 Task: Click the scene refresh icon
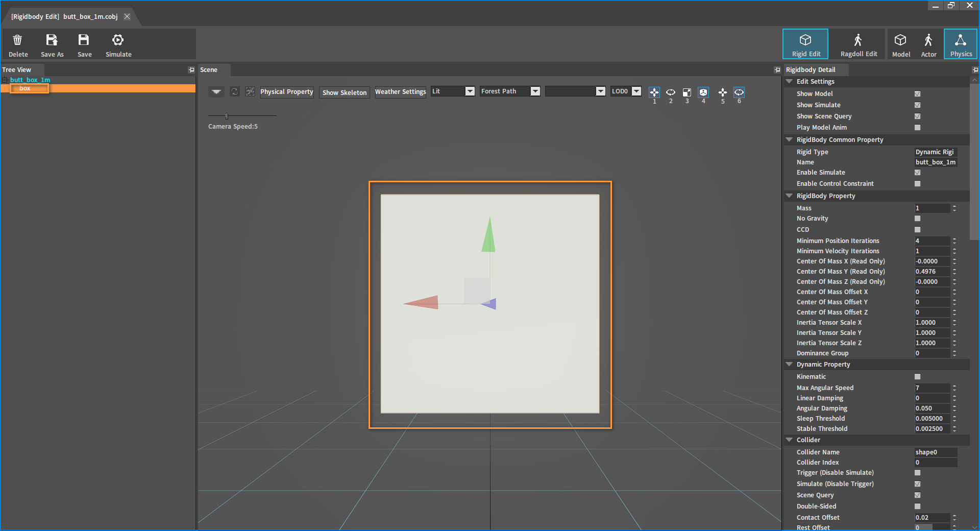coord(234,92)
